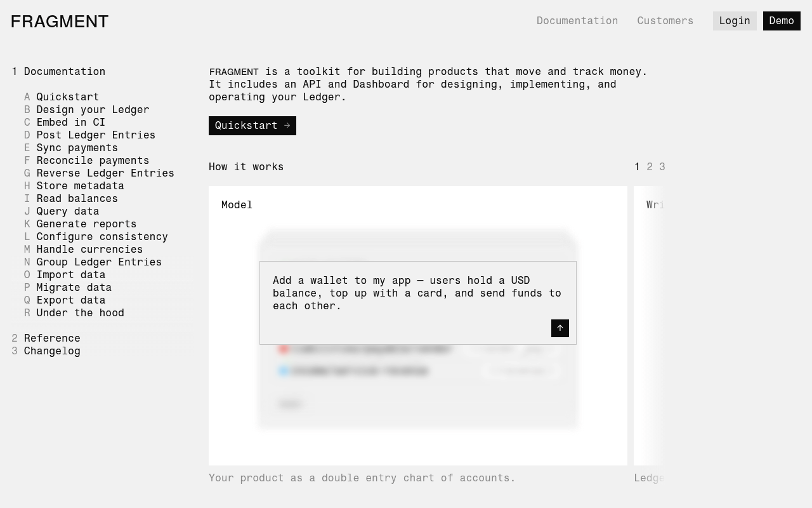Open Generate reports
Viewport: 812px width, 508px height.
click(x=86, y=224)
